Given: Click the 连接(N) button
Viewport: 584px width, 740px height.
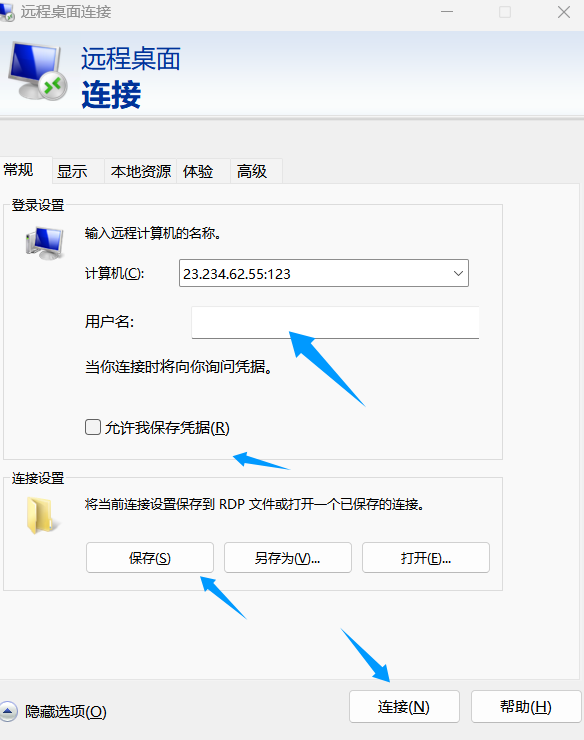Looking at the screenshot, I should (404, 706).
